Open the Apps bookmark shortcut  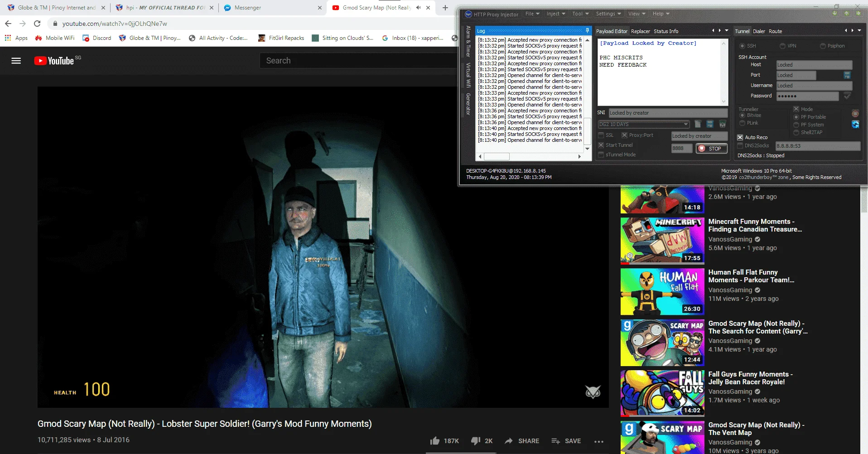[16, 38]
